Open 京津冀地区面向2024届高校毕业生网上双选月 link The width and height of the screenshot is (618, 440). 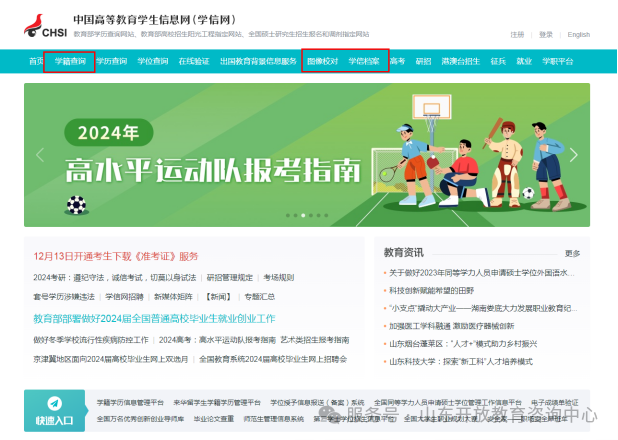[111, 359]
